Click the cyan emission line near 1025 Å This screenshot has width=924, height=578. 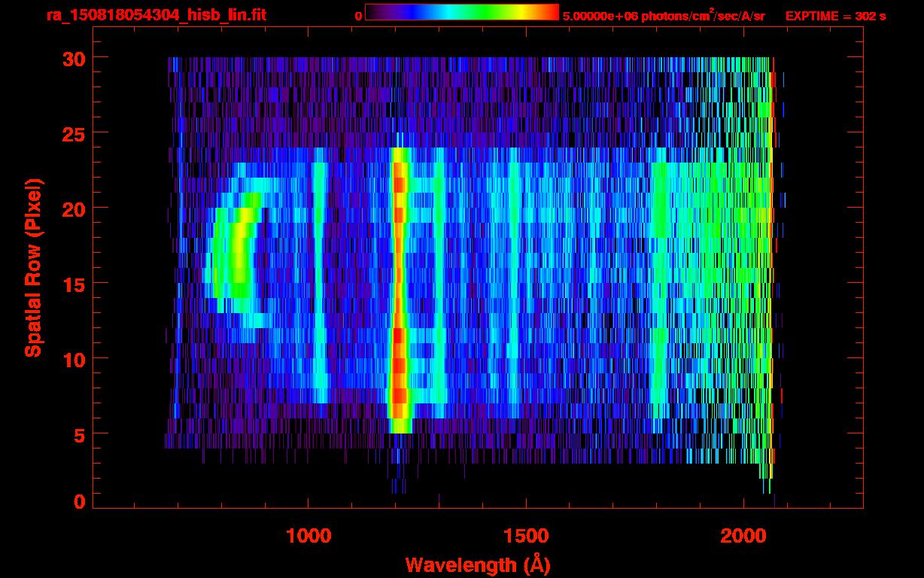pyautogui.click(x=321, y=275)
